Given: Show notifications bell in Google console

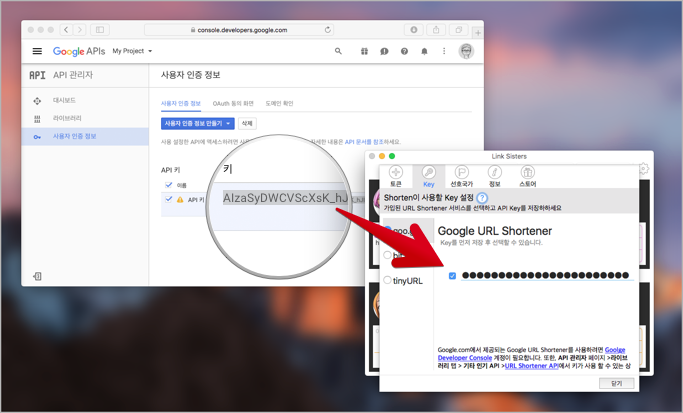Looking at the screenshot, I should click(424, 51).
